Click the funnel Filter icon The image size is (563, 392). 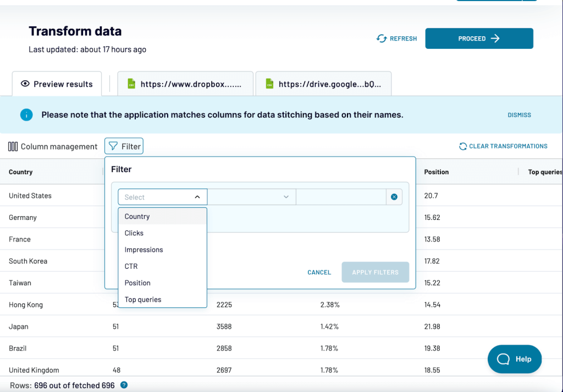click(113, 146)
